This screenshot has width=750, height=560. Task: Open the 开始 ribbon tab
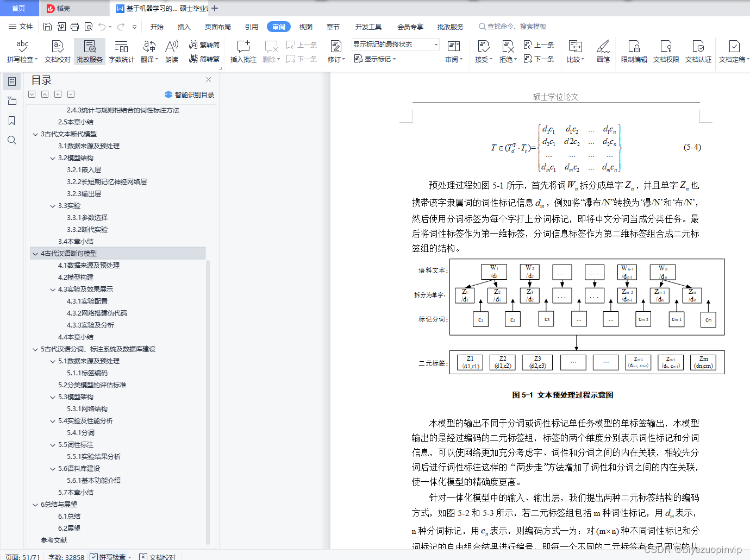pos(157,27)
